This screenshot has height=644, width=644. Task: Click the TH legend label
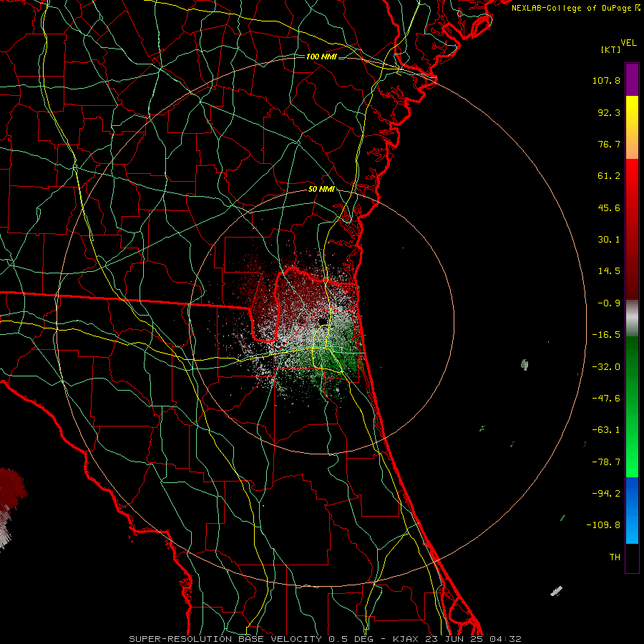(x=615, y=557)
